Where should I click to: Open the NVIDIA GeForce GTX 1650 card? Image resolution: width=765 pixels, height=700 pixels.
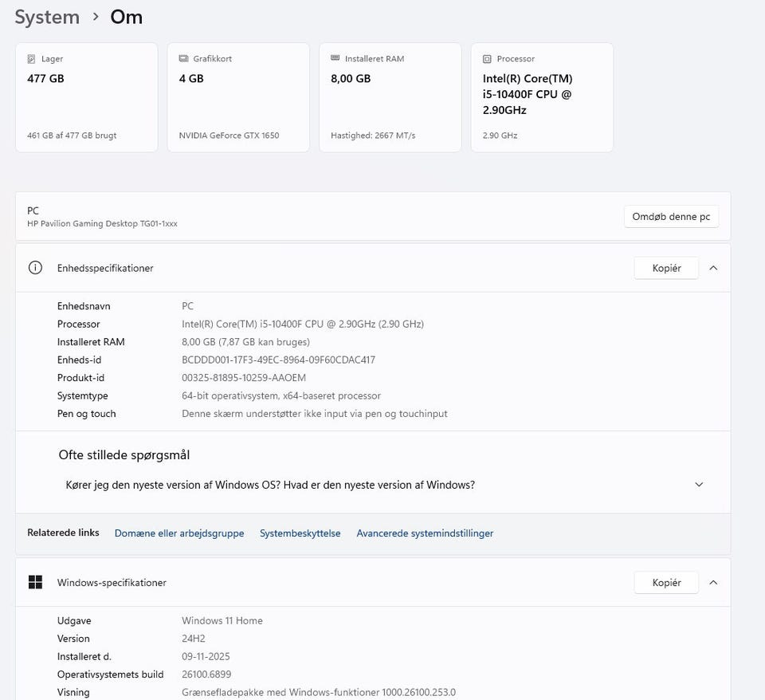pyautogui.click(x=237, y=97)
